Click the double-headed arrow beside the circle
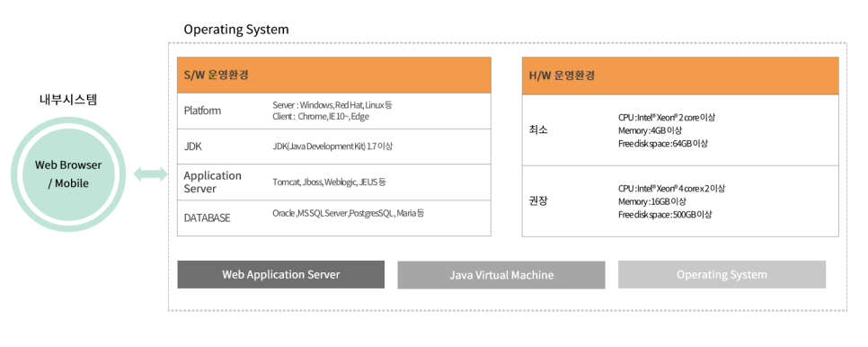The width and height of the screenshot is (868, 347). tap(151, 174)
